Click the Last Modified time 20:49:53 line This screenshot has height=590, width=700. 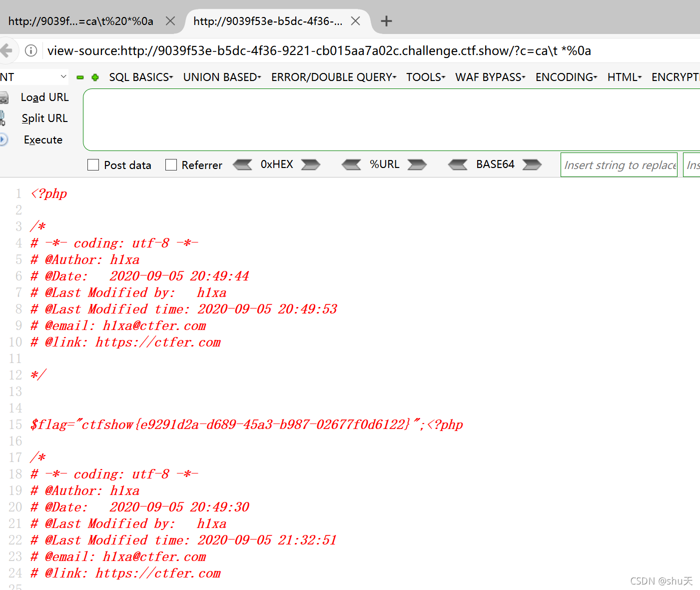pyautogui.click(x=183, y=309)
